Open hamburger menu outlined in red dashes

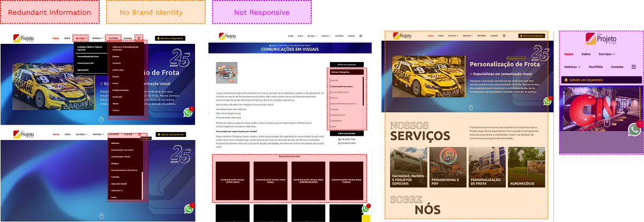[139, 39]
